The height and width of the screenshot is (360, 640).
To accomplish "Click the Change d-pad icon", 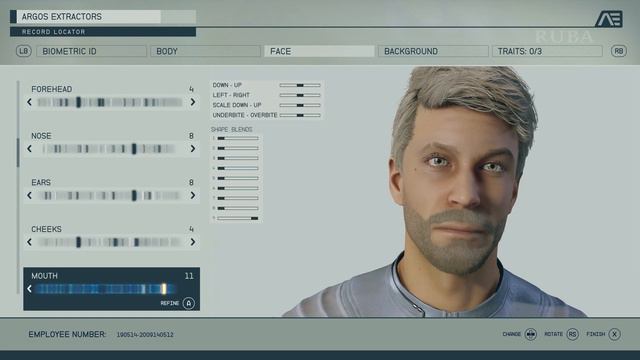I will (531, 334).
